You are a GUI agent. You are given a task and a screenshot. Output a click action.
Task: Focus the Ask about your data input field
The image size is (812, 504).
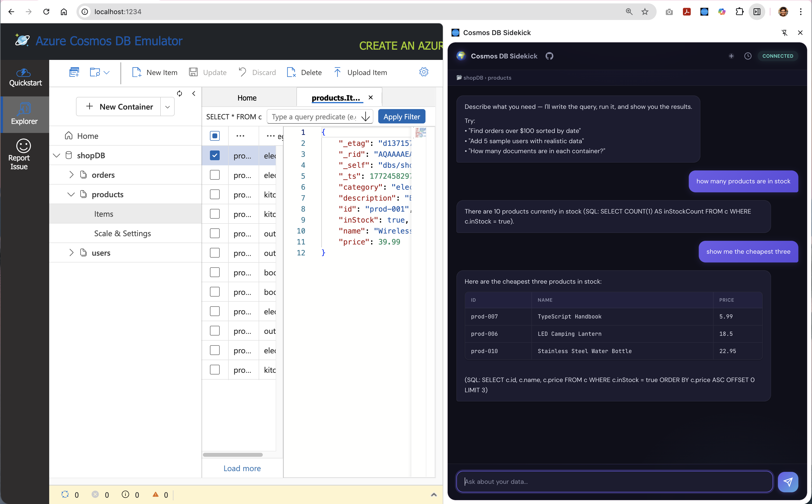pyautogui.click(x=613, y=482)
